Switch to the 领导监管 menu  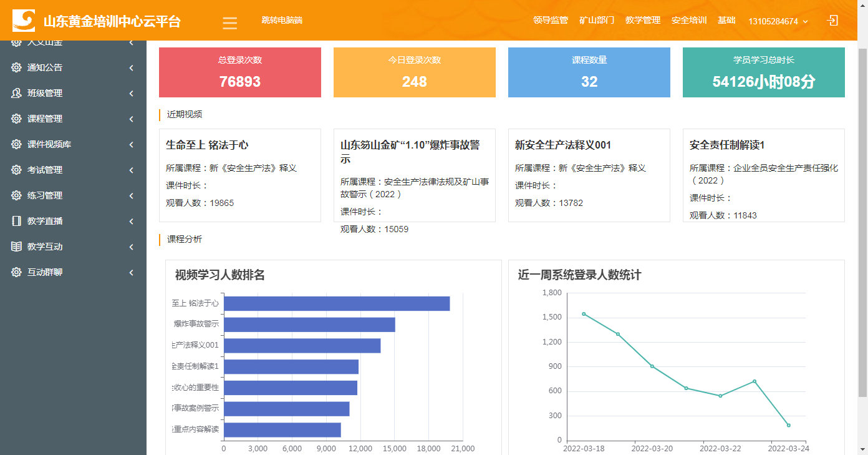click(551, 19)
